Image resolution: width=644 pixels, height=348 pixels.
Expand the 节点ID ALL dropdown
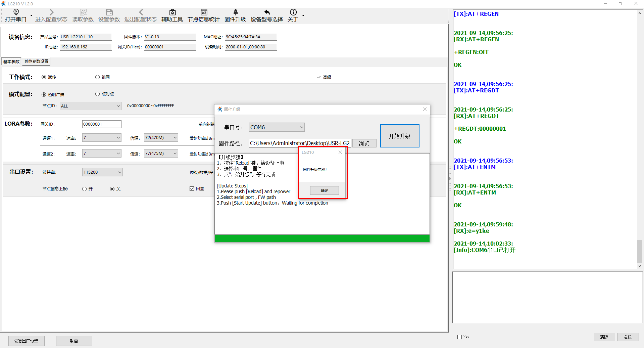(118, 106)
